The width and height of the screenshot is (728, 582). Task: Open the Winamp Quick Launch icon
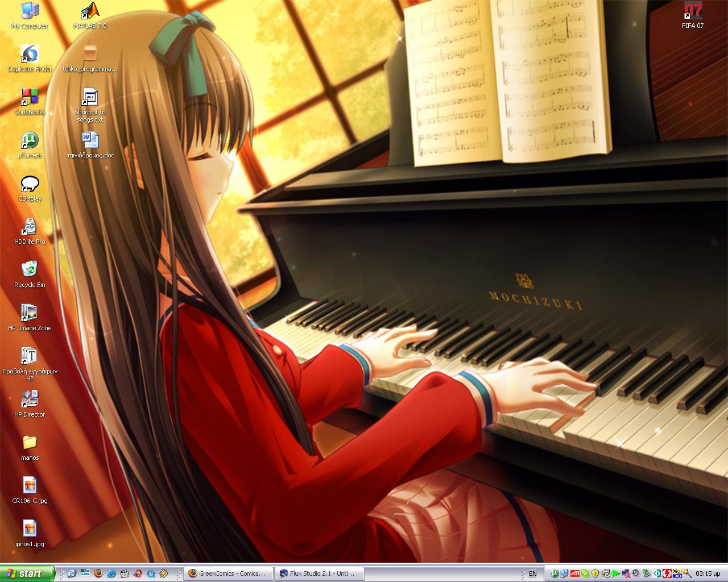tap(164, 573)
